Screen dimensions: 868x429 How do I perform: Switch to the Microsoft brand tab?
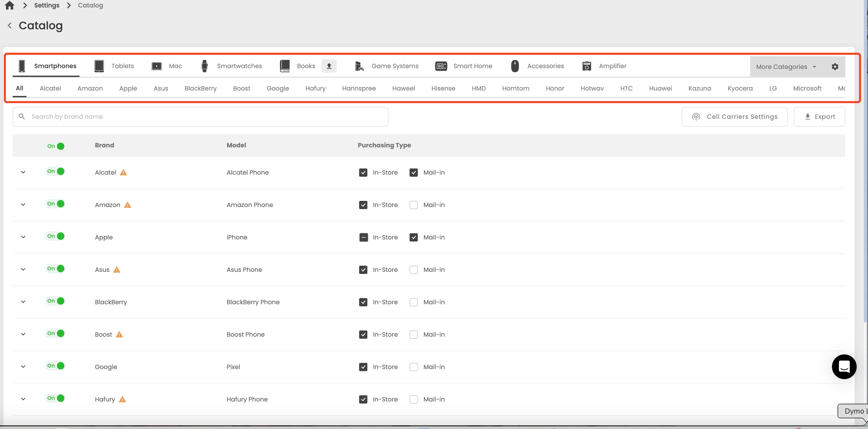coord(807,88)
